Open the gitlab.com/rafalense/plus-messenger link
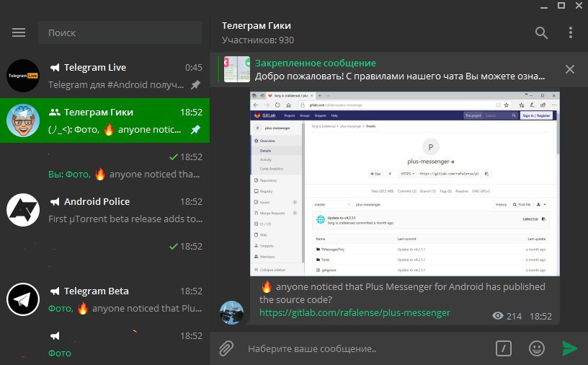588x365 pixels. tap(355, 313)
